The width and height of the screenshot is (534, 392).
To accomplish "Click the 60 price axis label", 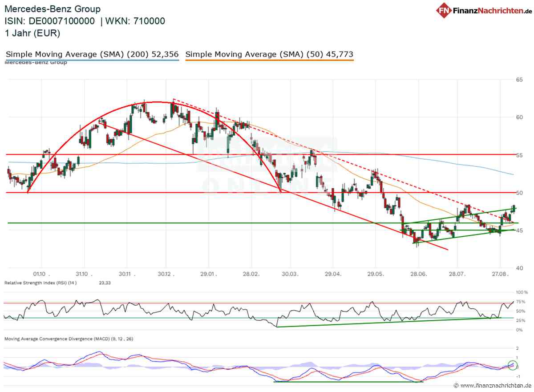I will (x=520, y=117).
